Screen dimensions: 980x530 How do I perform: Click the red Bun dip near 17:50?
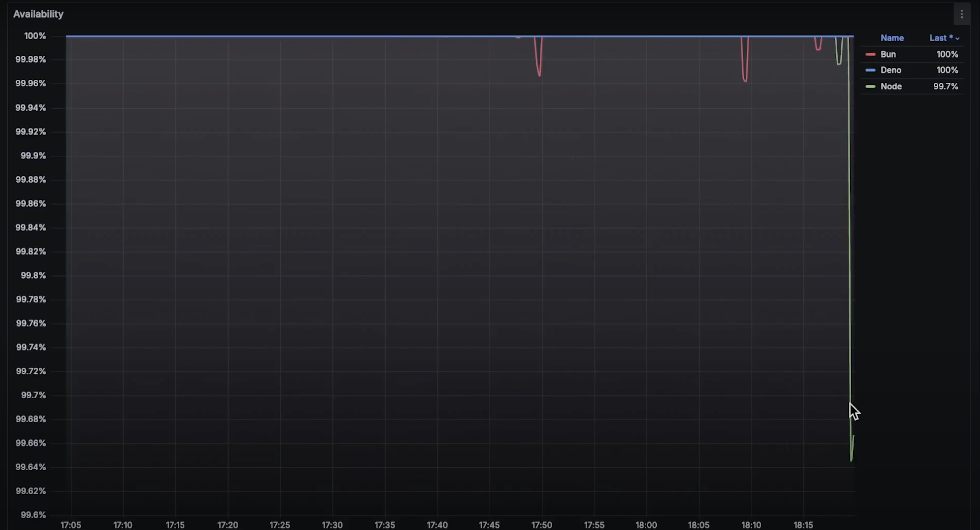point(539,74)
